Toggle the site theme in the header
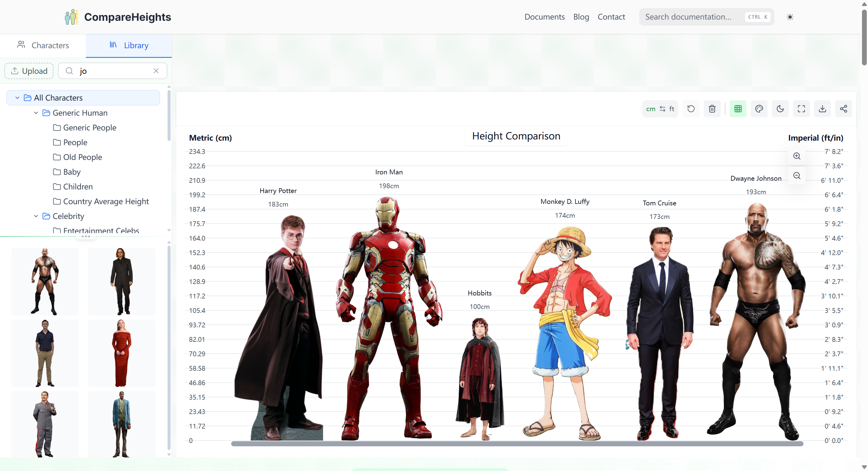 click(790, 17)
